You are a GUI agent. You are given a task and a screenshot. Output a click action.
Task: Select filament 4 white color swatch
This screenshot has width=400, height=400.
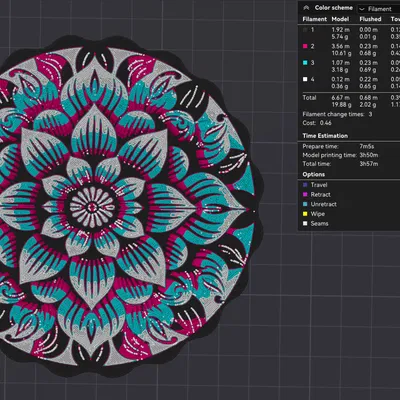click(x=305, y=79)
